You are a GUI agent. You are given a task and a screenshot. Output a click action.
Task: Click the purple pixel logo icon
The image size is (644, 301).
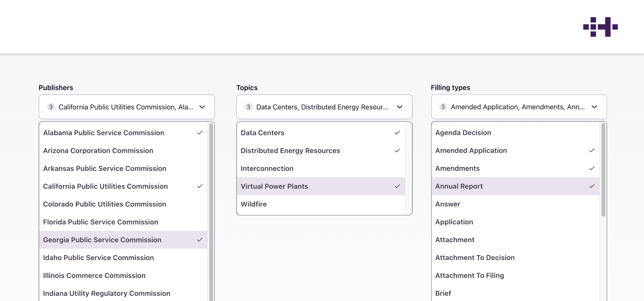(600, 27)
